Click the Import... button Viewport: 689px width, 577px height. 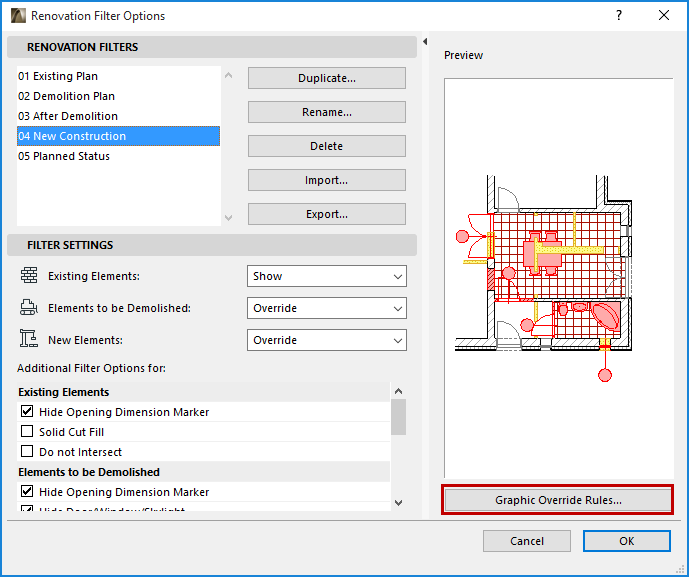326,180
